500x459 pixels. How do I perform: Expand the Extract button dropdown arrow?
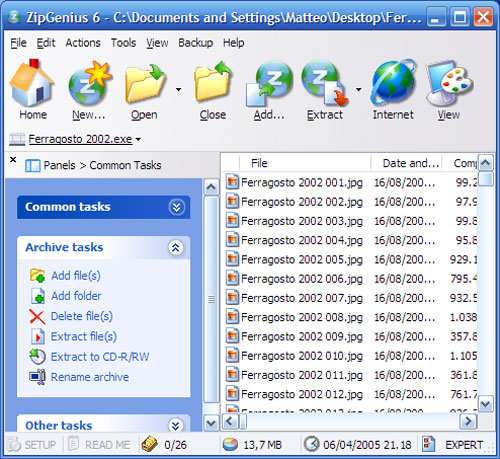[359, 89]
